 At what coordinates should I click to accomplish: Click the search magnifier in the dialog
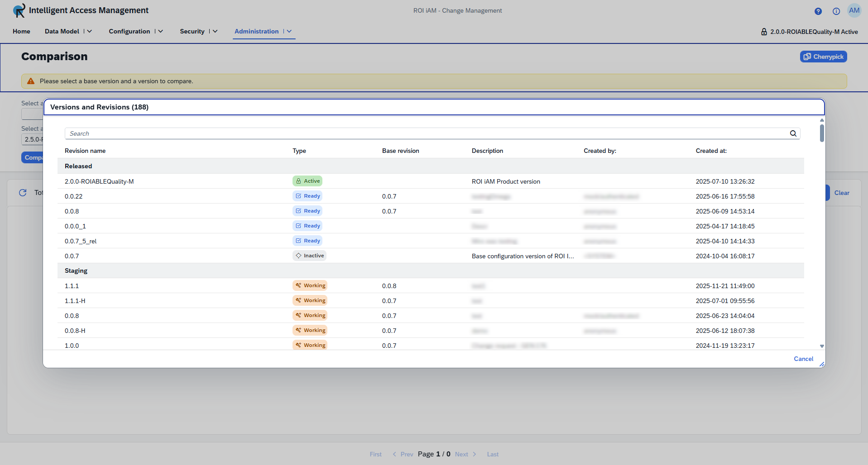793,133
